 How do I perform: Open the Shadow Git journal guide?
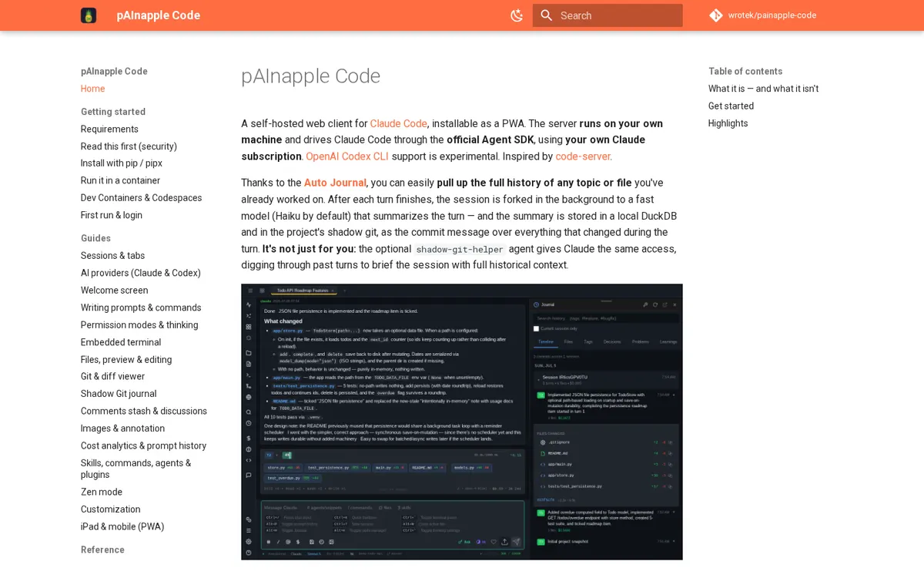click(x=119, y=394)
